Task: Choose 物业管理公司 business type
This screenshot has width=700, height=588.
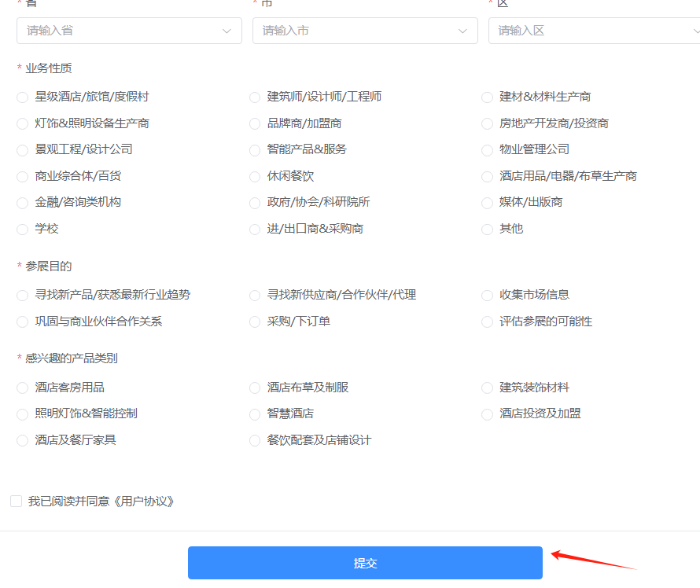Action: click(488, 149)
